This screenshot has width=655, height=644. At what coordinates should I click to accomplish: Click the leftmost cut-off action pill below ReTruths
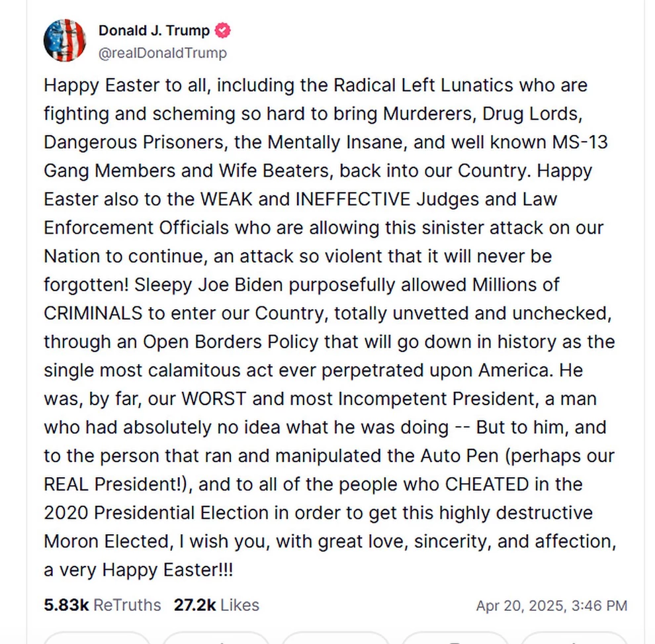[97, 638]
